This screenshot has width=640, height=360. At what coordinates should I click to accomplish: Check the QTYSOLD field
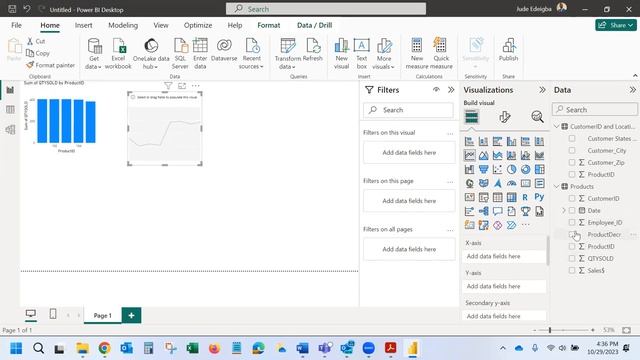pos(572,258)
